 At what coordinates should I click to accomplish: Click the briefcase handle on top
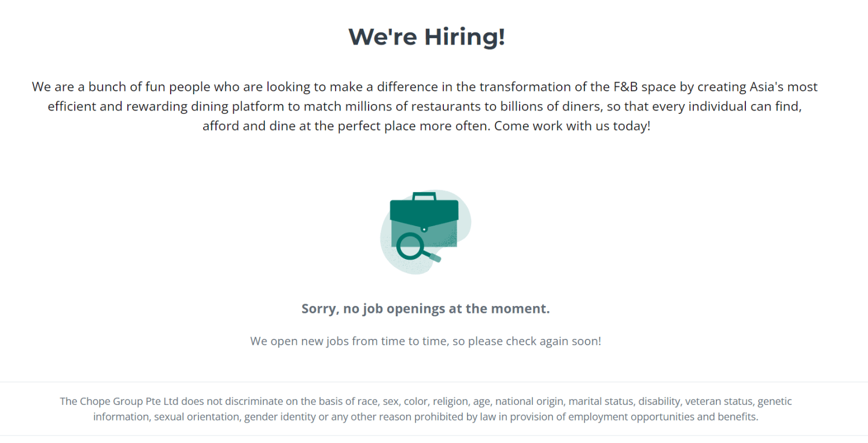(424, 196)
